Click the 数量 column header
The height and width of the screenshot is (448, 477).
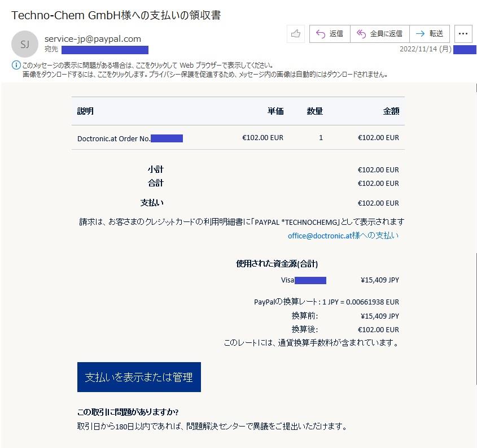pos(314,111)
